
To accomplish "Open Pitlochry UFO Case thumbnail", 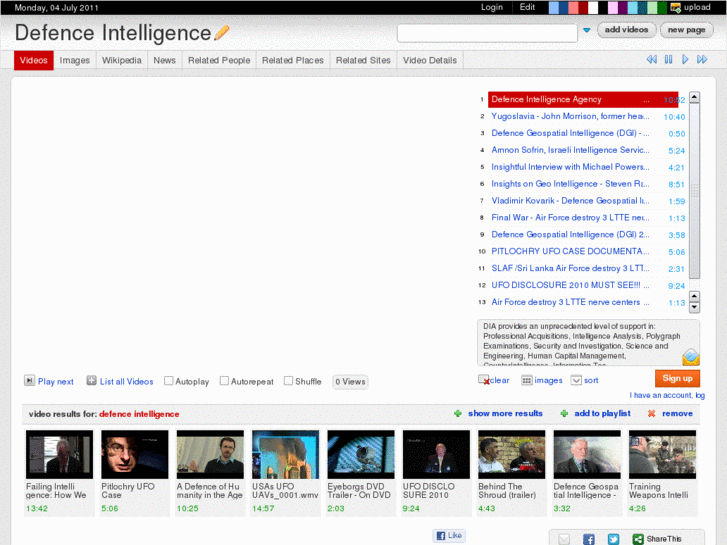I will (134, 454).
